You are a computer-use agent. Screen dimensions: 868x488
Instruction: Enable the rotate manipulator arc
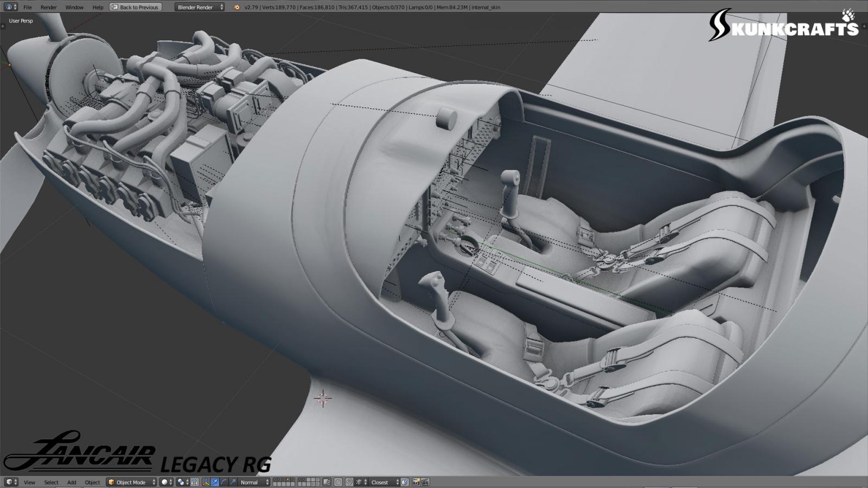tap(224, 482)
